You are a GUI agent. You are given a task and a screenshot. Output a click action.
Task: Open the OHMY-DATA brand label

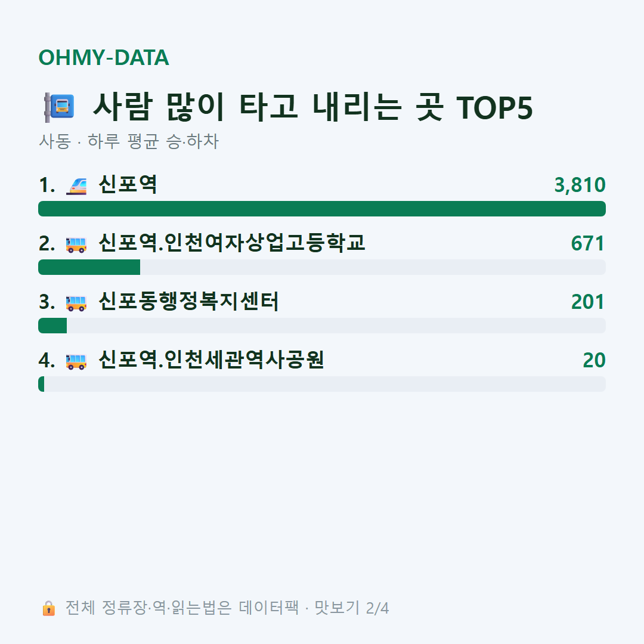tap(104, 57)
